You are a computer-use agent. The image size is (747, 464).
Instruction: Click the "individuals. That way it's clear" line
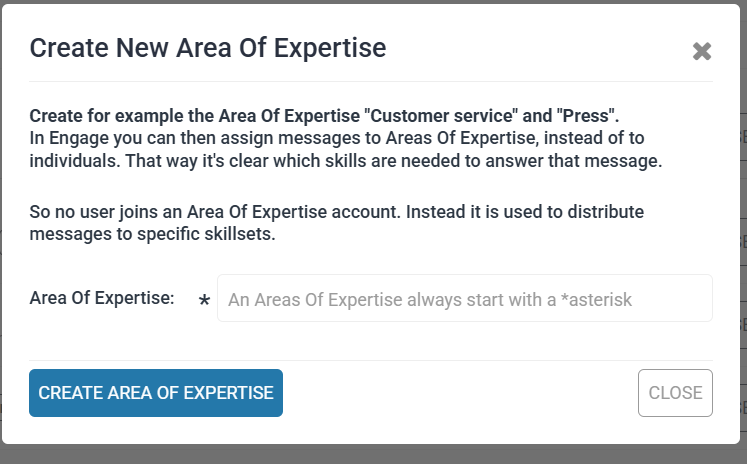click(x=346, y=161)
